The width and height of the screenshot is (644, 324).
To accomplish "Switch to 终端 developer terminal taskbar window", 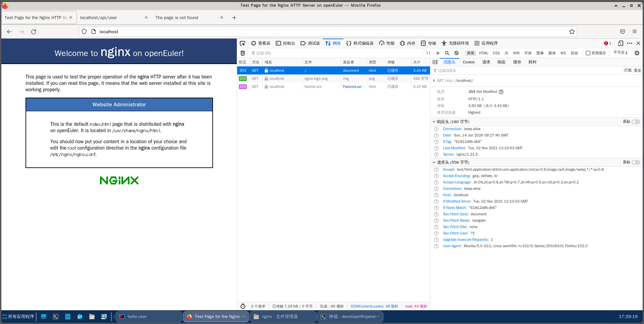I will click(350, 317).
